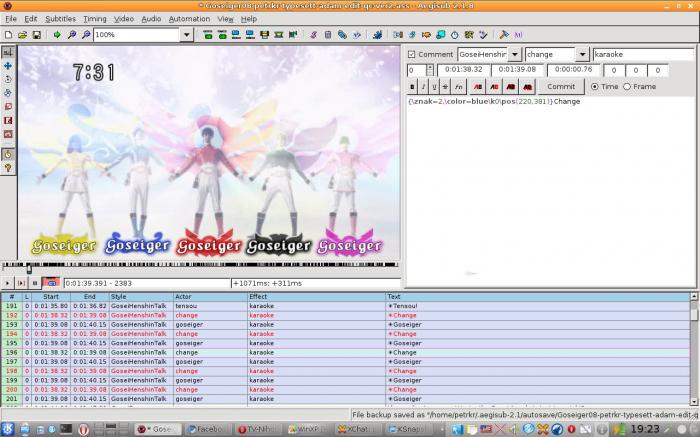Open the Automation Manager icon
The height and width of the screenshot is (437, 700).
(x=377, y=35)
